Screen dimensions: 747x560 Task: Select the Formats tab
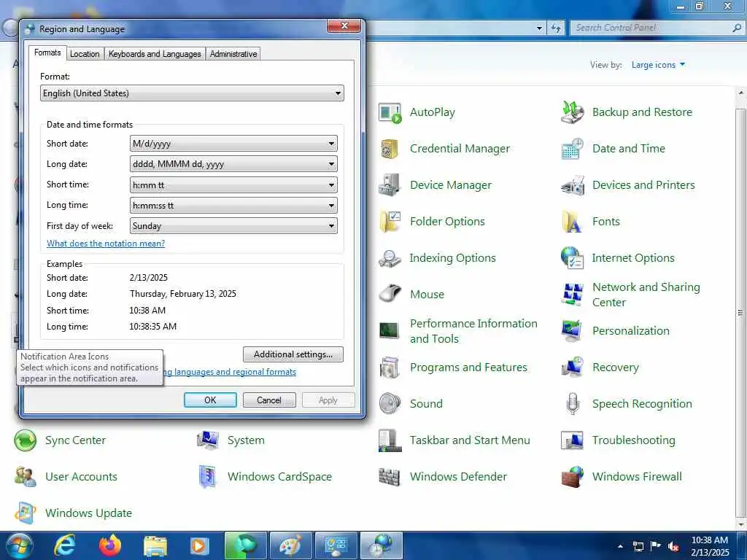click(47, 52)
